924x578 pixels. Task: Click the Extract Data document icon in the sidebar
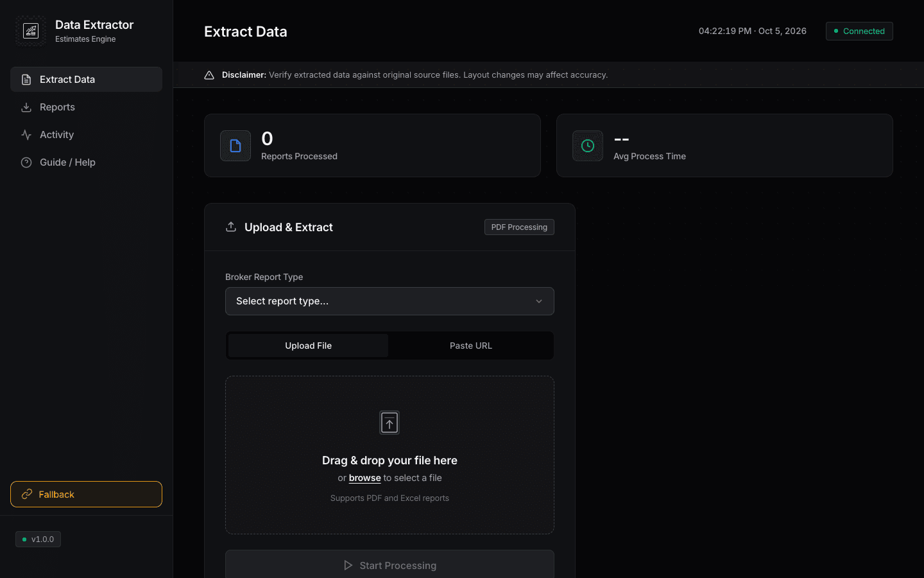(26, 80)
